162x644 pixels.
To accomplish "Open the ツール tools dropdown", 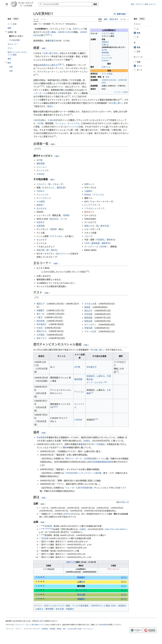I will (124, 19).
